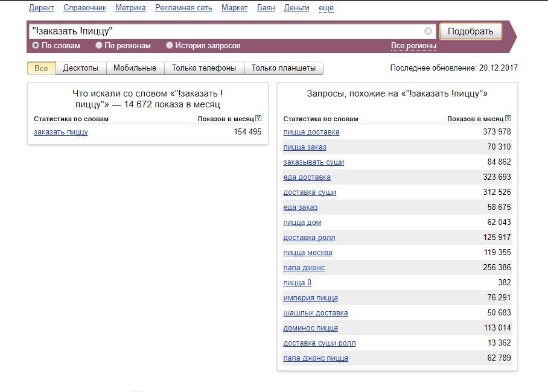
Task: Click the '323 693' impressions value
Action: (x=497, y=177)
